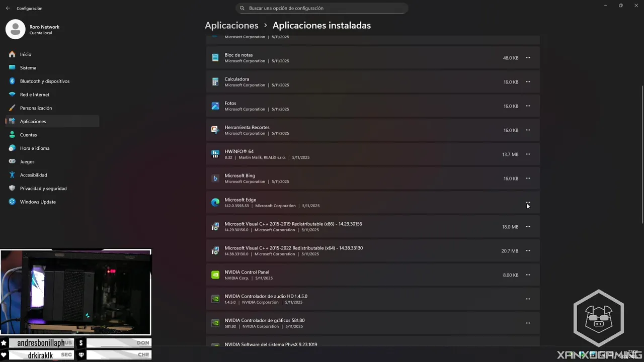The width and height of the screenshot is (644, 362).
Task: Click the NVIDIA Control Panel icon
Action: tap(215, 275)
